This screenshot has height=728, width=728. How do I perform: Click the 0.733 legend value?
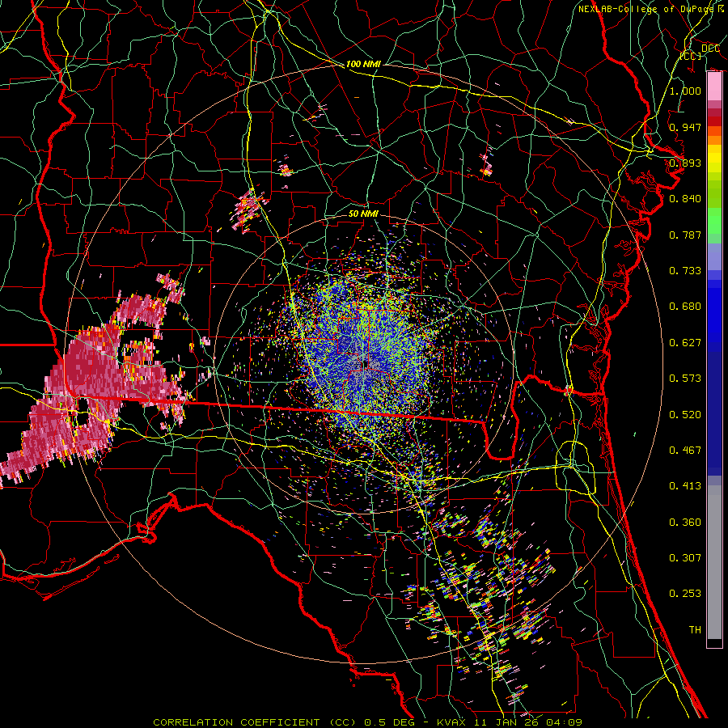(x=685, y=271)
